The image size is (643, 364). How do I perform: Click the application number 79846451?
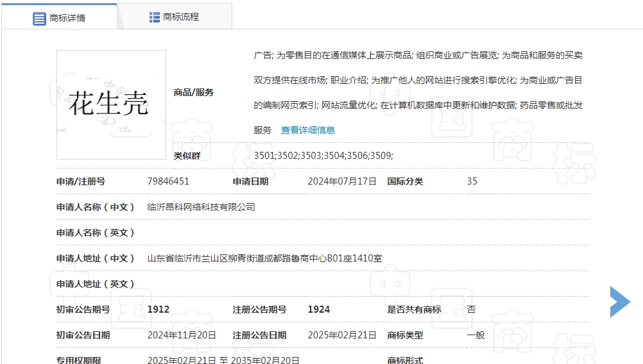point(168,181)
